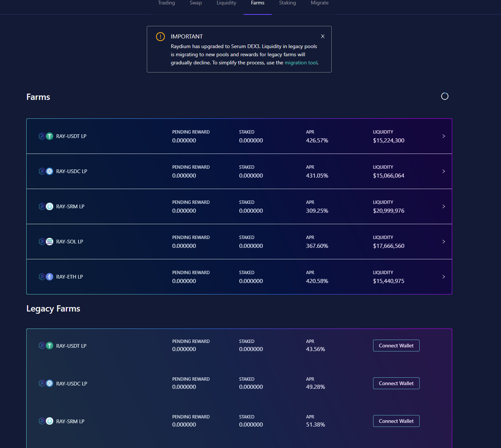This screenshot has height=448, width=501.
Task: Click the 51.38% legacy APR value
Action: click(315, 425)
